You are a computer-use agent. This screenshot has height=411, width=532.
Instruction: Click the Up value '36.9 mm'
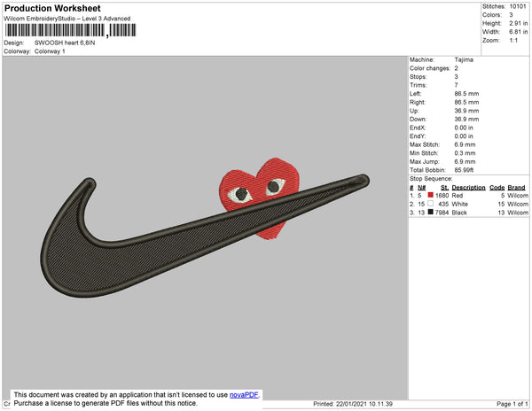click(467, 111)
